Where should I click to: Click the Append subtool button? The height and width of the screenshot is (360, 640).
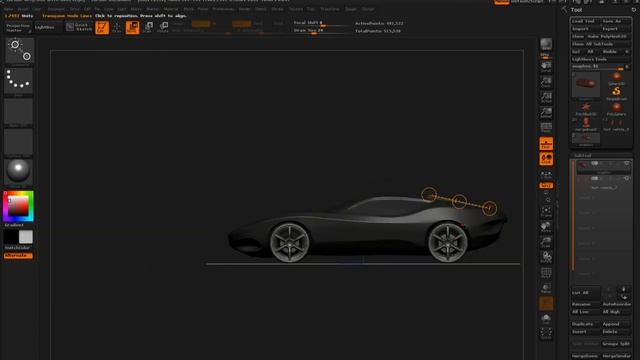click(616, 324)
